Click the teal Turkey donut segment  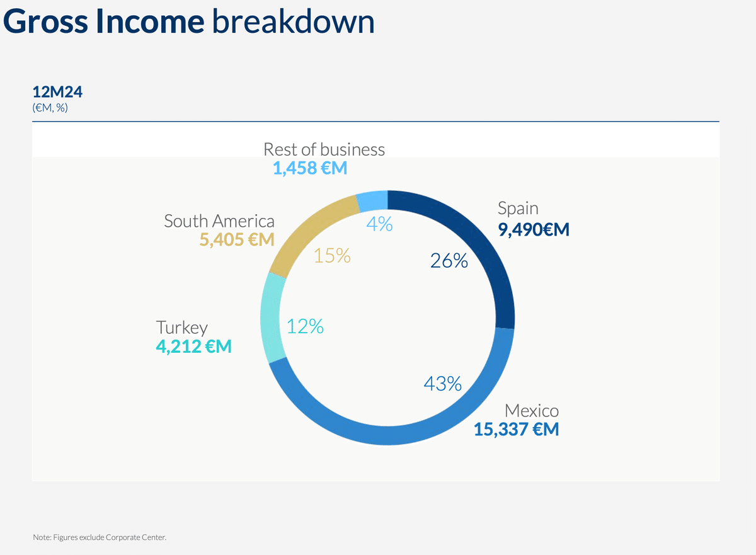click(271, 318)
